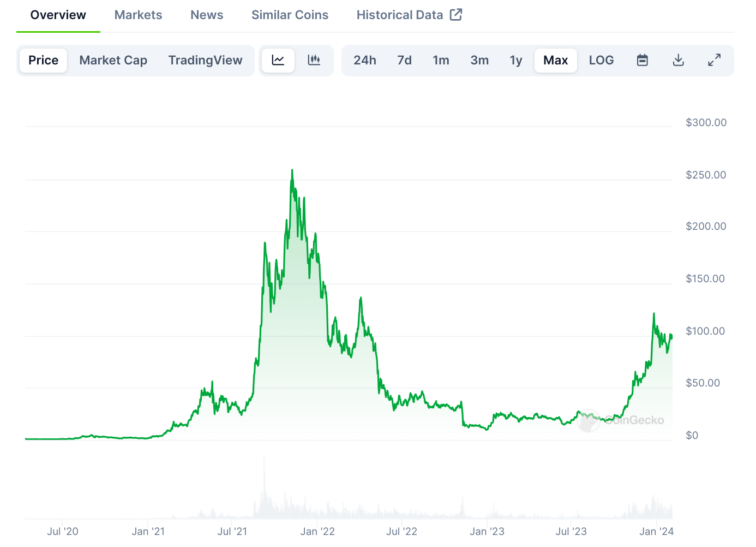The width and height of the screenshot is (756, 547).
Task: Click the tallest volume bar spike
Action: [265, 486]
